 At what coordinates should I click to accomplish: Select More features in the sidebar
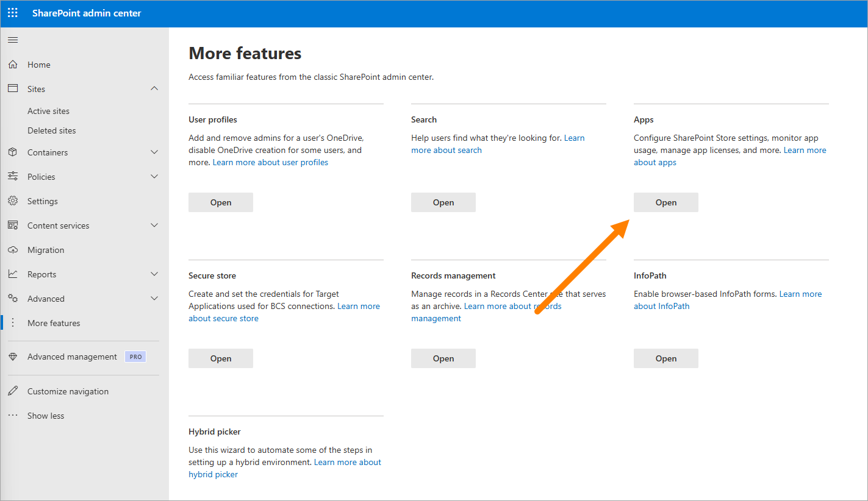54,323
